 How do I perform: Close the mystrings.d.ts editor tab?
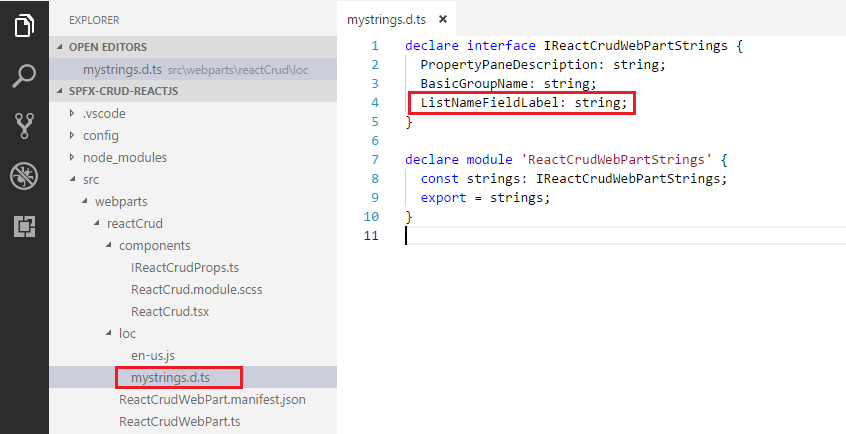pos(443,19)
